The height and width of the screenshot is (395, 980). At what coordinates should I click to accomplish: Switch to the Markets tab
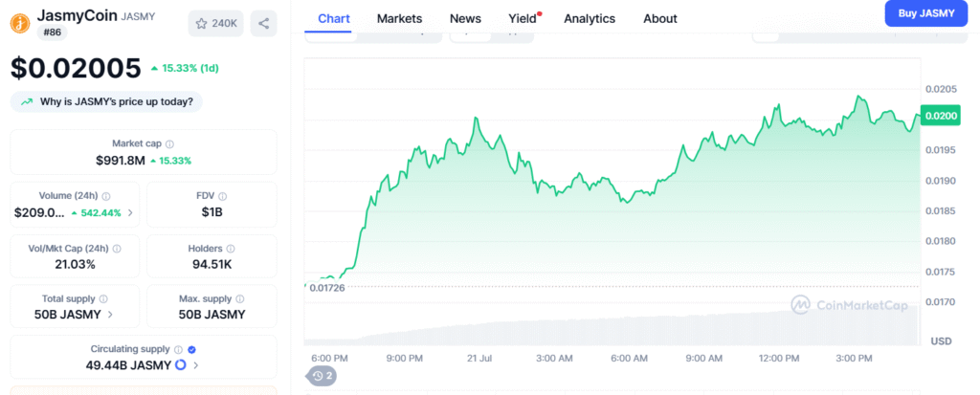(399, 19)
